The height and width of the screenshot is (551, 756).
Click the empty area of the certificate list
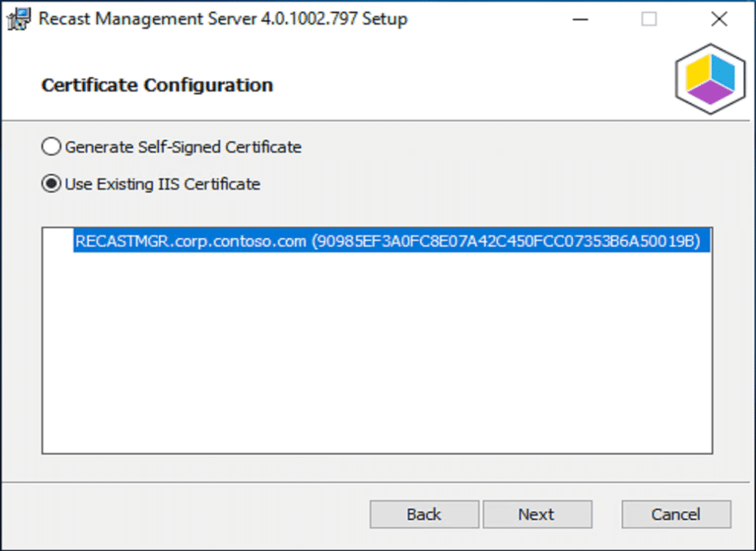click(x=377, y=352)
